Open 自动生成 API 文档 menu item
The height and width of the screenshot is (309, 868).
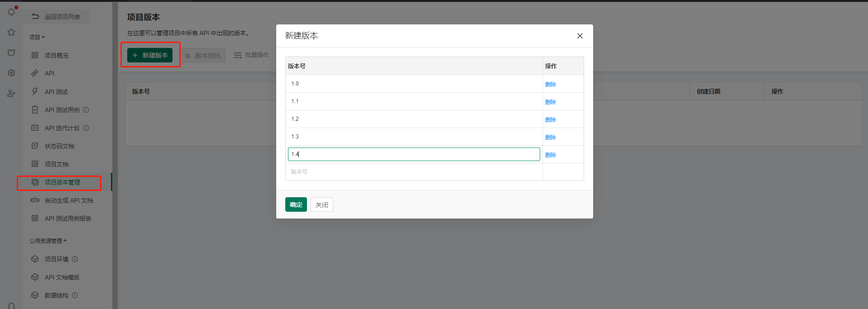point(69,200)
